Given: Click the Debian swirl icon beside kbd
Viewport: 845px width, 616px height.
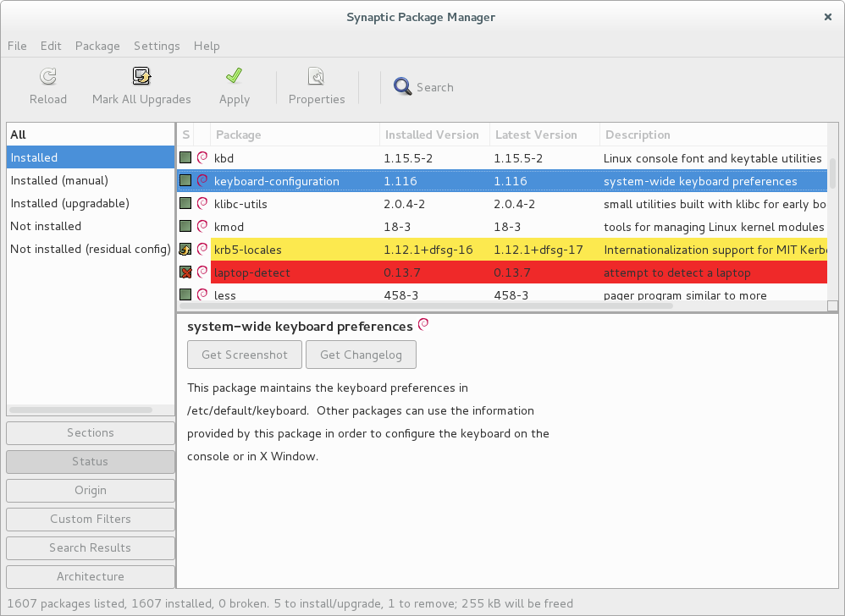Looking at the screenshot, I should coord(202,157).
